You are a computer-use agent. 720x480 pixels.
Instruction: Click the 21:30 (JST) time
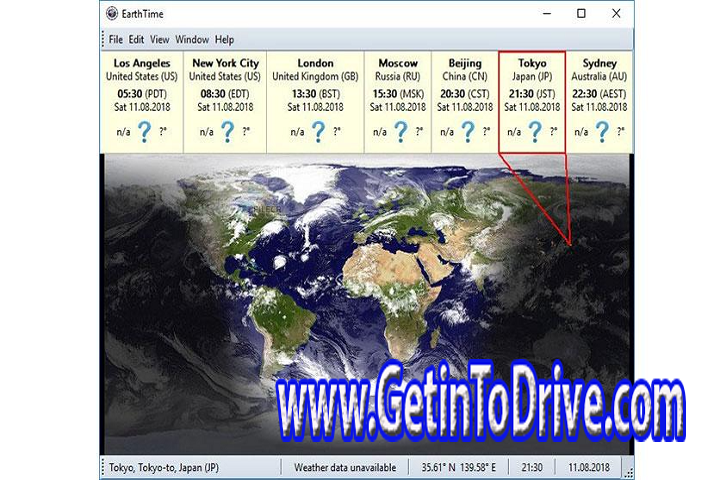click(x=532, y=94)
